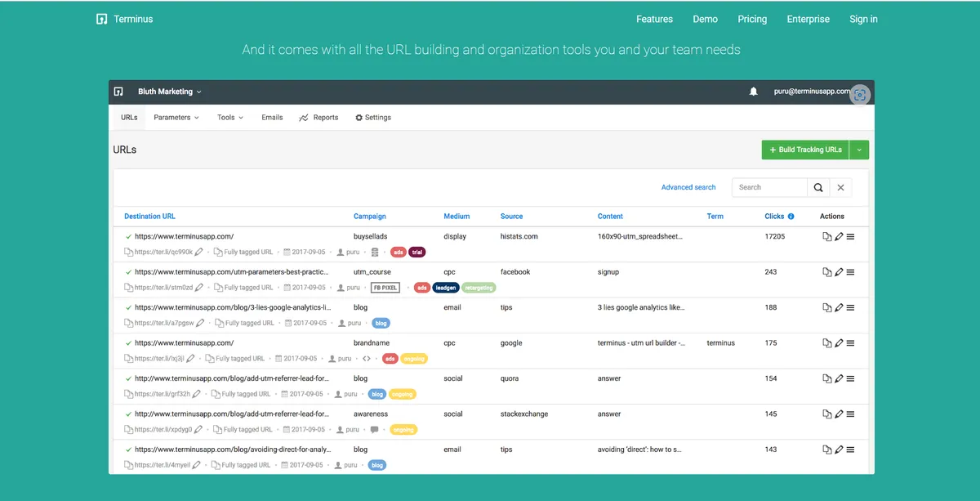980x501 pixels.
Task: Copy the histats.com row URL via Actions
Action: pos(826,237)
